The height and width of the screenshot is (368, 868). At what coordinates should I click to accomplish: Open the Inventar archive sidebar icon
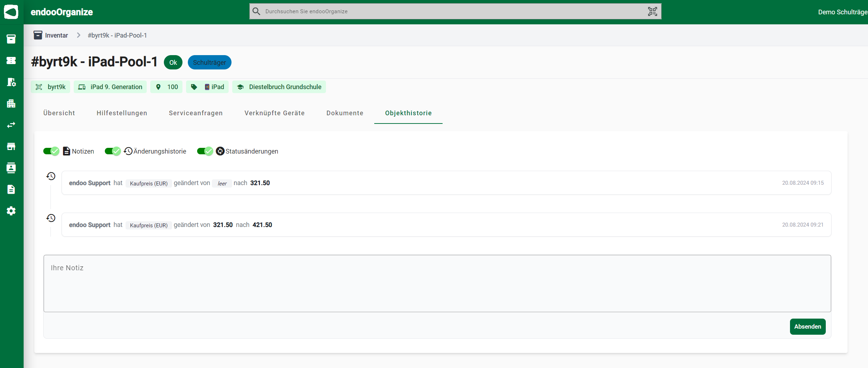coord(11,39)
